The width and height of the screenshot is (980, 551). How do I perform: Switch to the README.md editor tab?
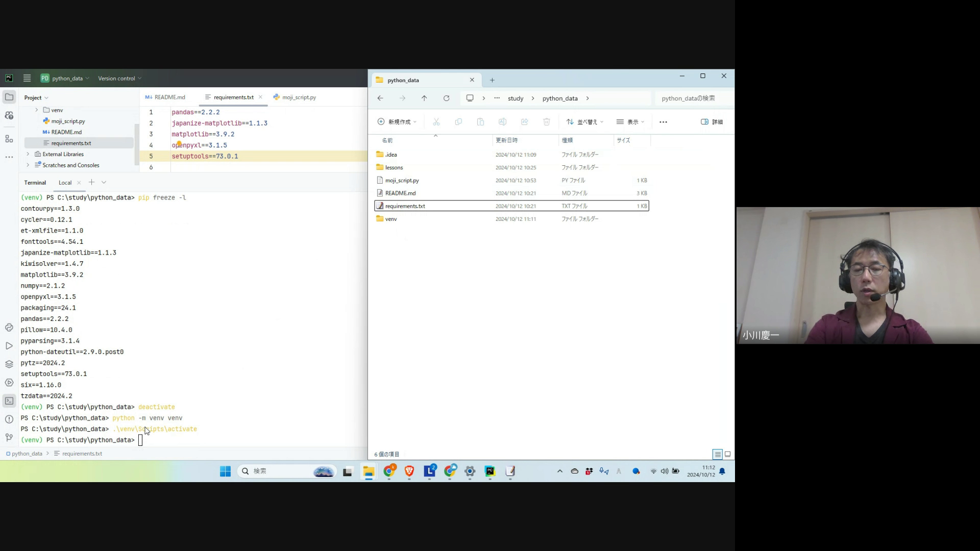pos(169,97)
